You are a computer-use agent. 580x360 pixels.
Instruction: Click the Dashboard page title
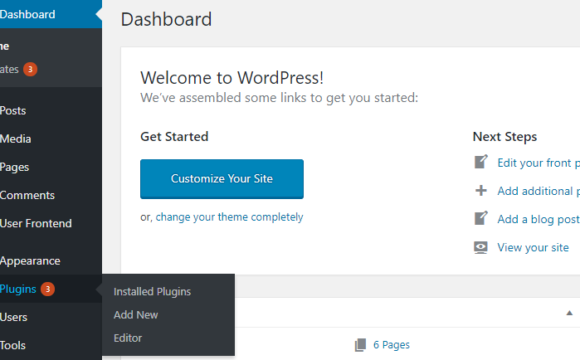166,19
